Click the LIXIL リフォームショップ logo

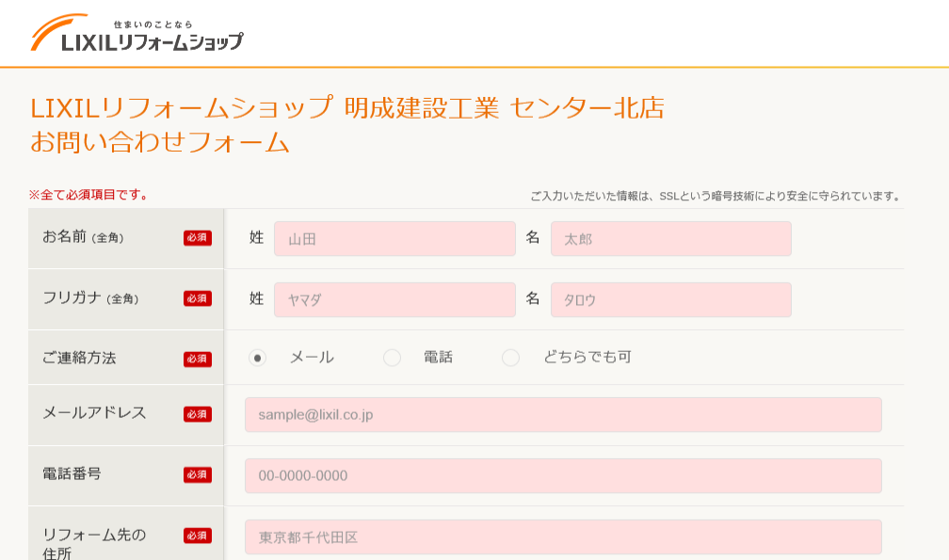click(137, 34)
